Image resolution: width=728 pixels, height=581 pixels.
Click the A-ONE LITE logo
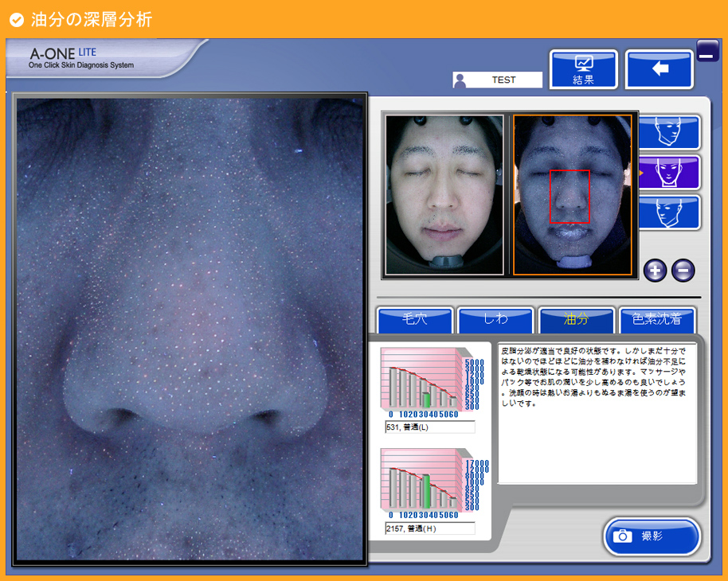[81, 58]
